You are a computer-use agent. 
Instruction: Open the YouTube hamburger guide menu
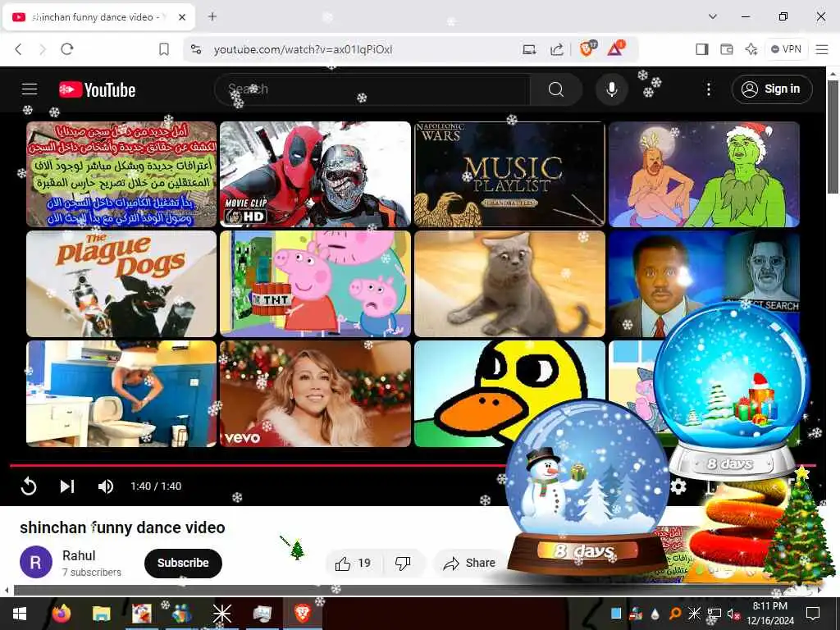coord(30,89)
